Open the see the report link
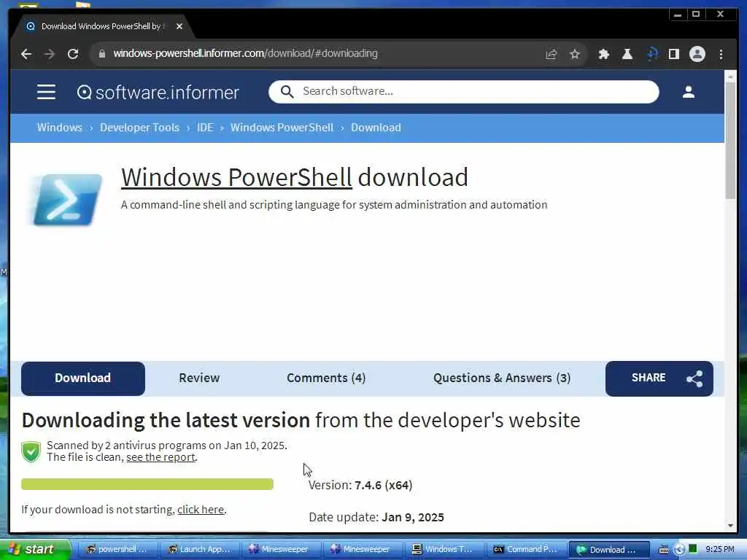This screenshot has width=747, height=560. click(x=161, y=457)
